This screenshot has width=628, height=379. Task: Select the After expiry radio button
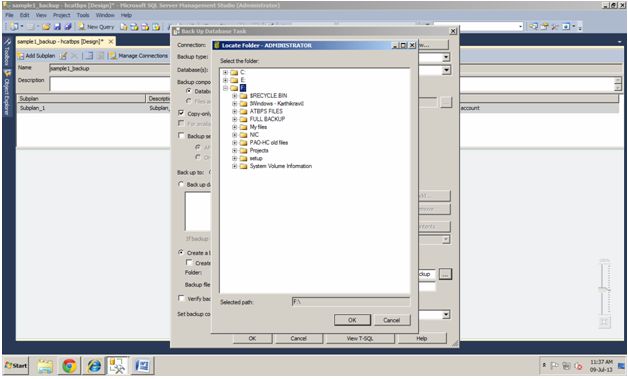click(x=198, y=147)
